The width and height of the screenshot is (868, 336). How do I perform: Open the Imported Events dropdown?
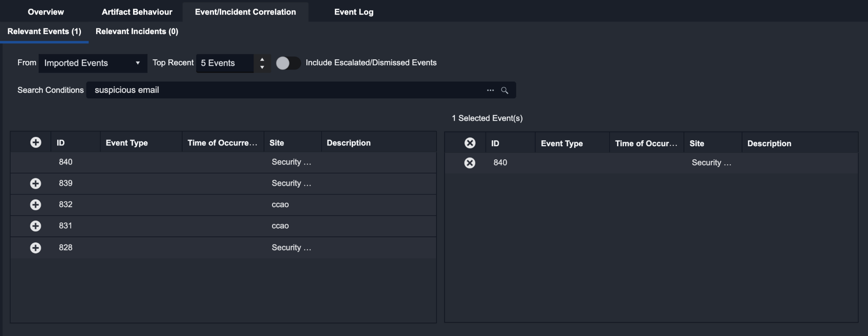[92, 63]
